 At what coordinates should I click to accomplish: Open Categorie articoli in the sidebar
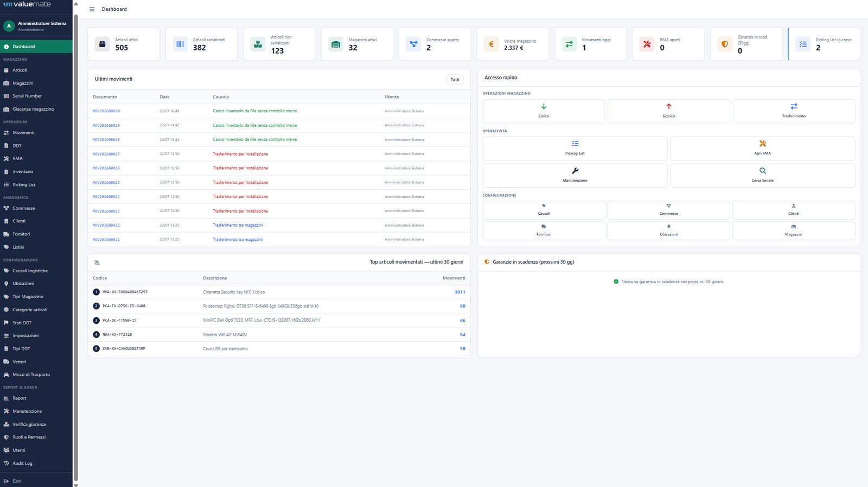(x=36, y=310)
